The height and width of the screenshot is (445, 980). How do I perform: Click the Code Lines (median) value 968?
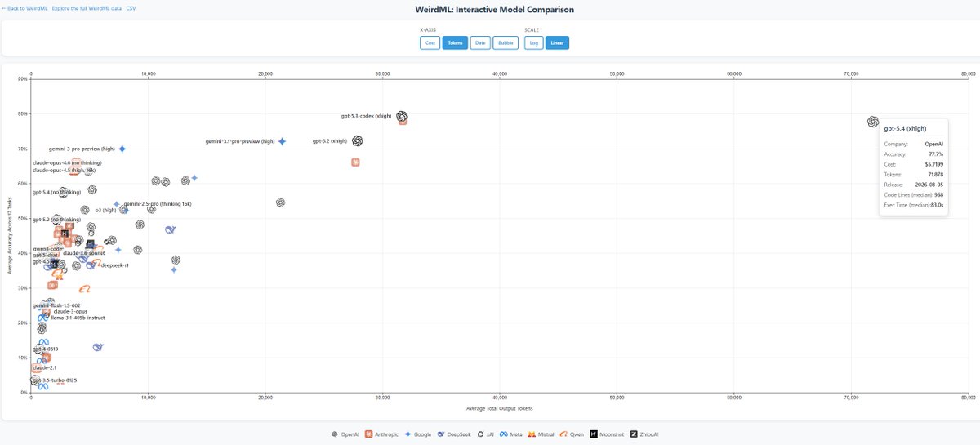pyautogui.click(x=939, y=194)
